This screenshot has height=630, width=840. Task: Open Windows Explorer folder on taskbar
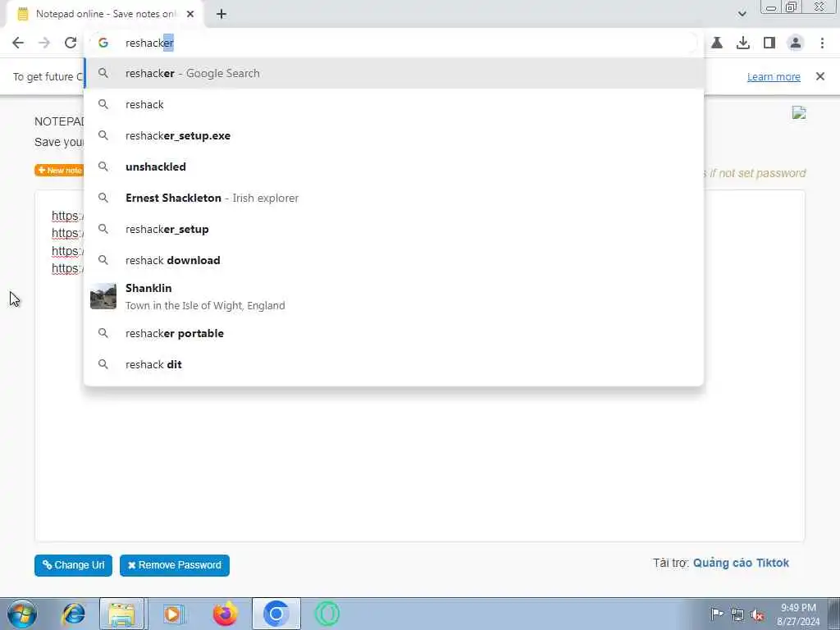[x=121, y=614]
